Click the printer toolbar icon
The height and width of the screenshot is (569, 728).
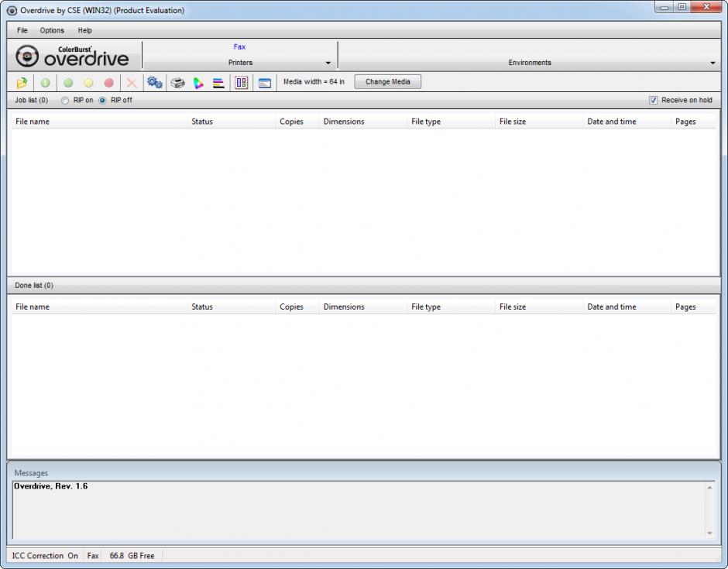pyautogui.click(x=177, y=83)
